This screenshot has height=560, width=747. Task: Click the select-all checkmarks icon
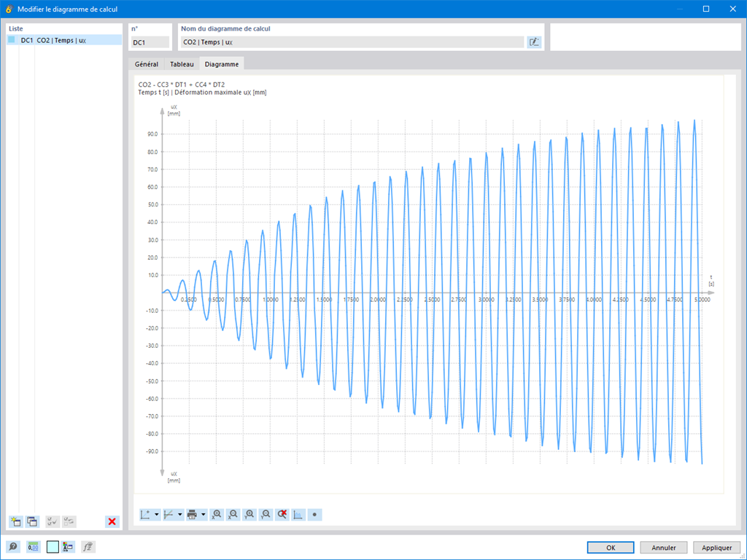53,521
